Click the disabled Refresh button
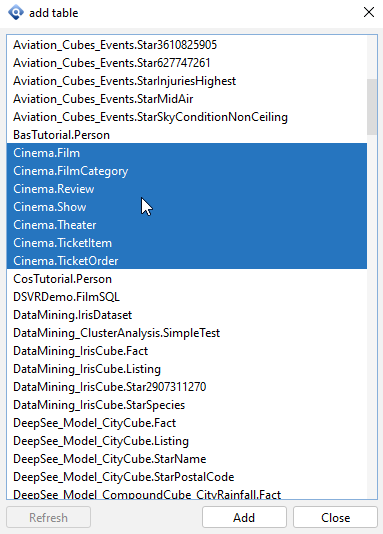The height and width of the screenshot is (534, 383). [x=48, y=517]
